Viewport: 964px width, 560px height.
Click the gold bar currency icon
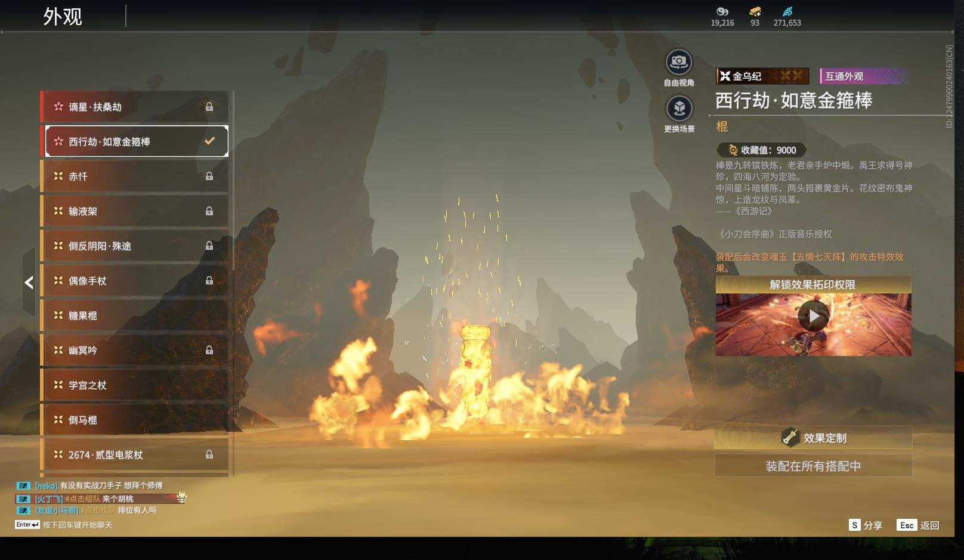(x=755, y=11)
